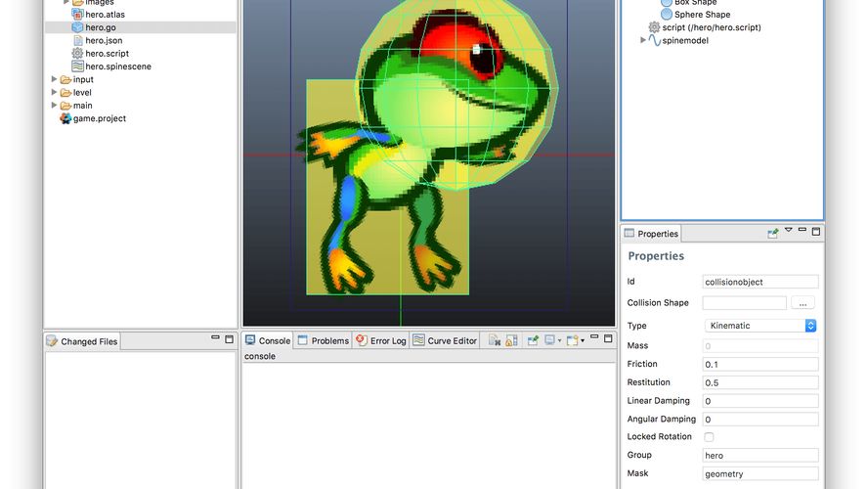The image size is (868, 489).
Task: Click the hero.atlas file icon
Action: click(78, 15)
